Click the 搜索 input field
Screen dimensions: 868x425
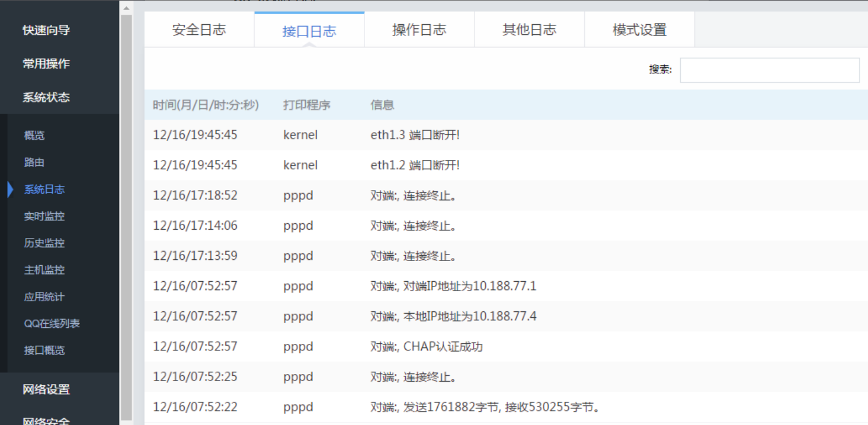pyautogui.click(x=769, y=70)
